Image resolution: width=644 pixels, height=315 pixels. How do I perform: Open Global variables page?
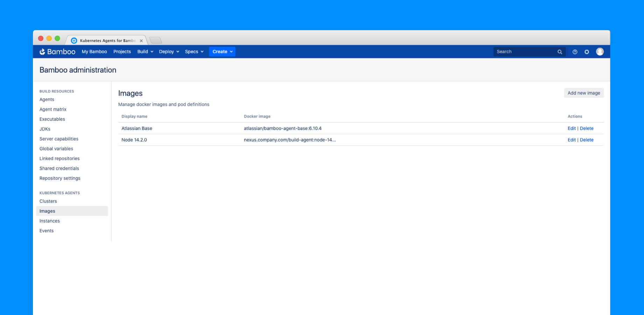pos(56,148)
